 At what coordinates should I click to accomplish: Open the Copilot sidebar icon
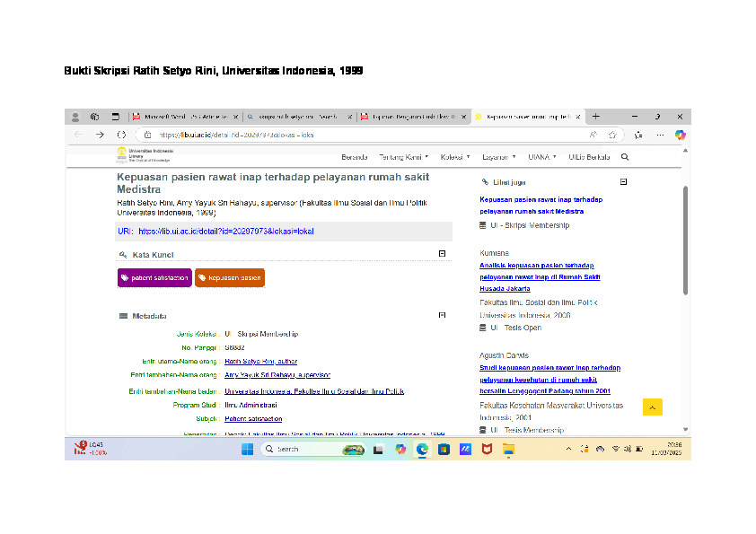[681, 135]
